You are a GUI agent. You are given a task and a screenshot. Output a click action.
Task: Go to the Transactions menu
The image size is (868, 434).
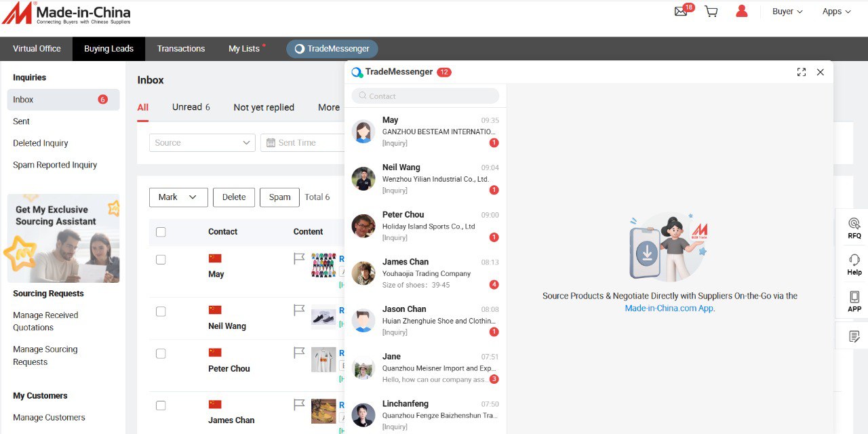pos(181,49)
